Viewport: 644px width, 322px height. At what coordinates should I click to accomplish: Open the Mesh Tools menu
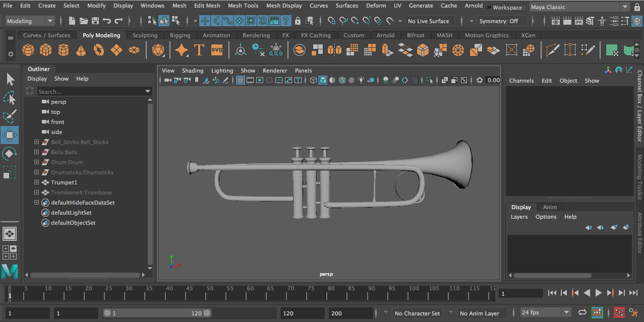pyautogui.click(x=243, y=6)
